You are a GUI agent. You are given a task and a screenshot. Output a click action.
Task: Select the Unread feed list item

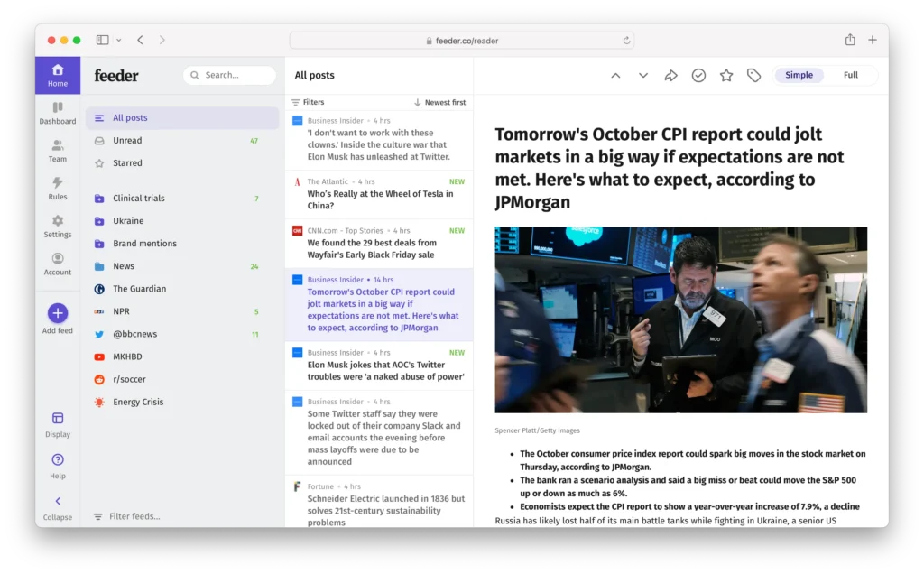127,141
